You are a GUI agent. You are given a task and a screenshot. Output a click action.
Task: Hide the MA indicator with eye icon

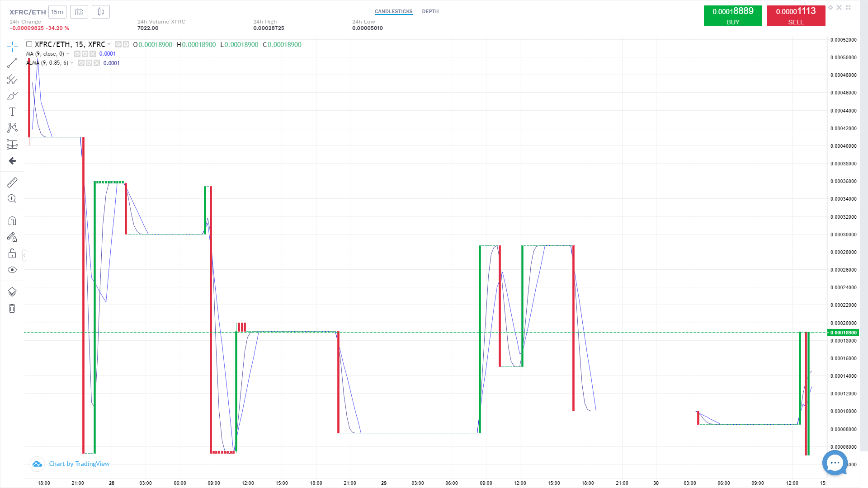click(x=77, y=54)
